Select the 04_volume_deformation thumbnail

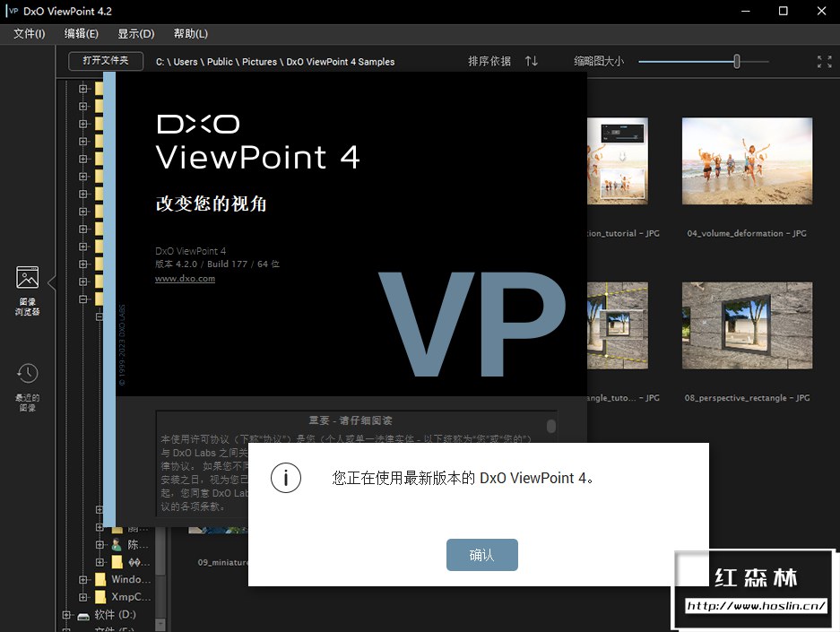point(747,160)
